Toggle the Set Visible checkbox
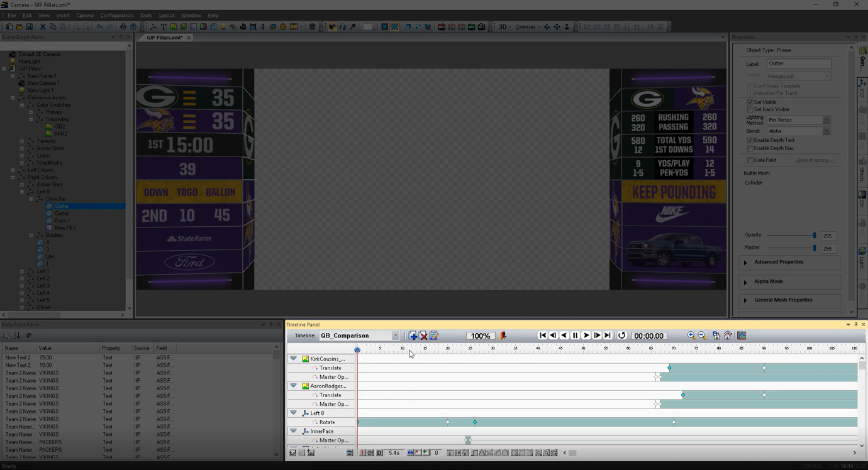 pos(750,102)
